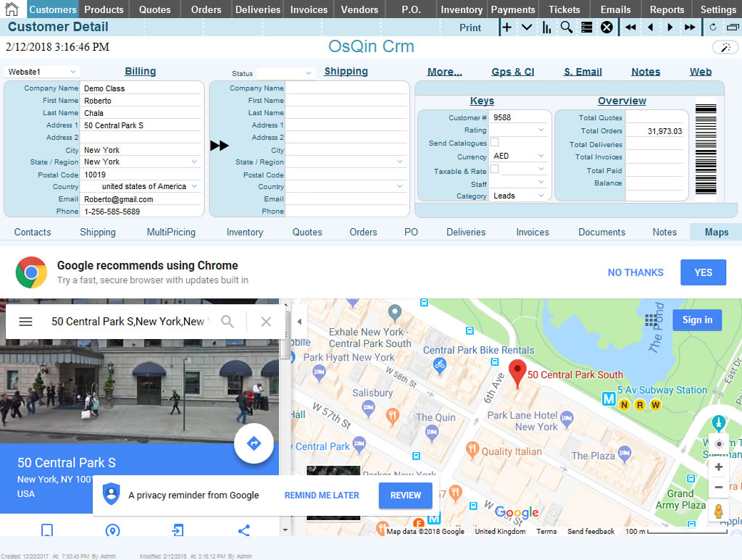This screenshot has height=560, width=742.
Task: Click Save bookmark icon in map panel
Action: click(x=47, y=530)
